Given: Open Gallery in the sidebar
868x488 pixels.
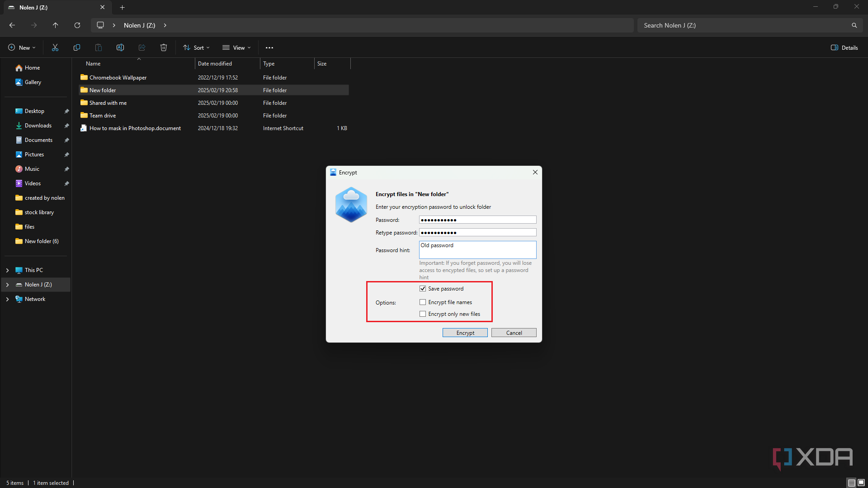Looking at the screenshot, I should (x=33, y=82).
